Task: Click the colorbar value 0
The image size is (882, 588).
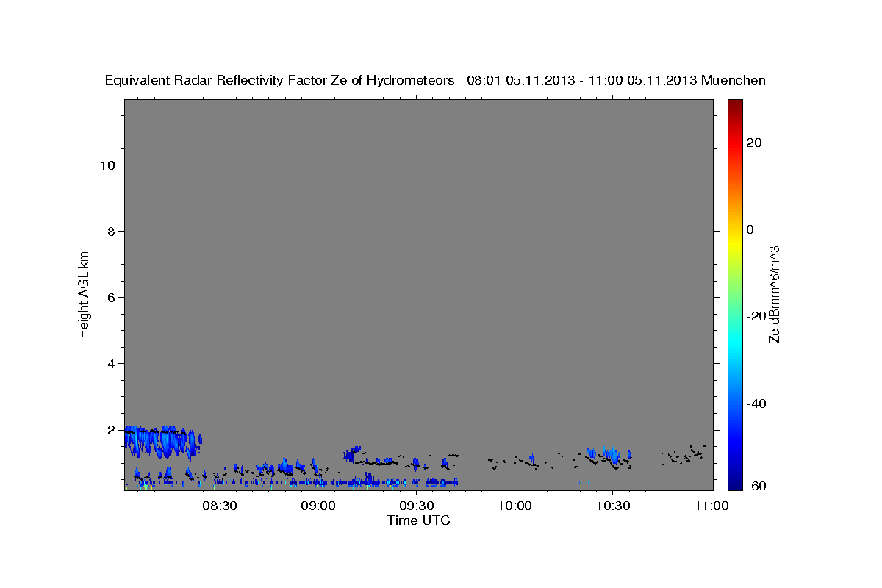Action: [x=750, y=229]
